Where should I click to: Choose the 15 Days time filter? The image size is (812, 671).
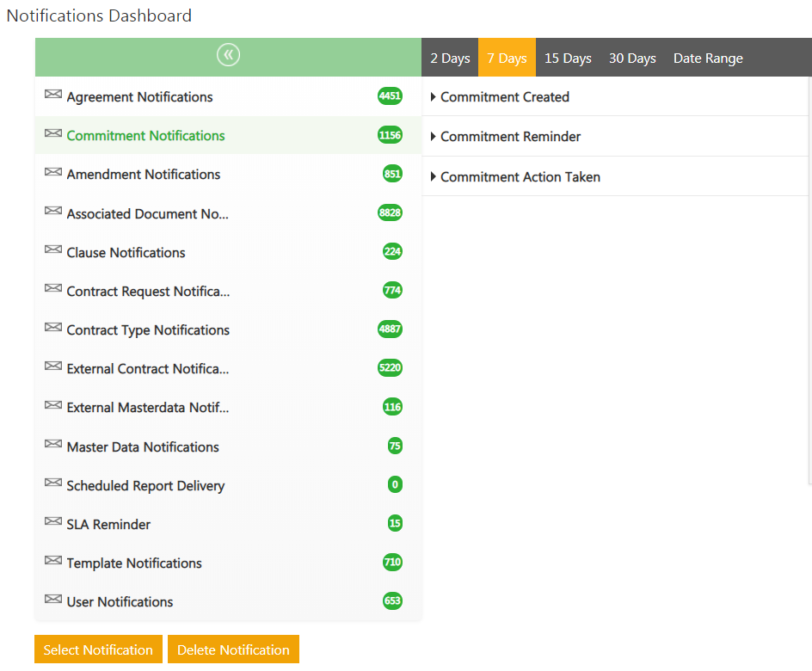click(x=568, y=58)
